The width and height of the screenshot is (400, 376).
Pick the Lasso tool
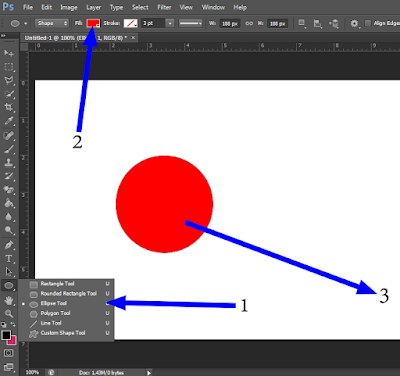(9, 80)
